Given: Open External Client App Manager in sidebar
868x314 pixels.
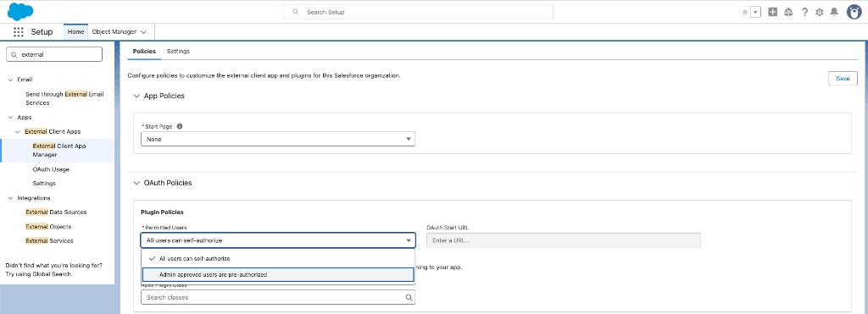Looking at the screenshot, I should pyautogui.click(x=59, y=151).
